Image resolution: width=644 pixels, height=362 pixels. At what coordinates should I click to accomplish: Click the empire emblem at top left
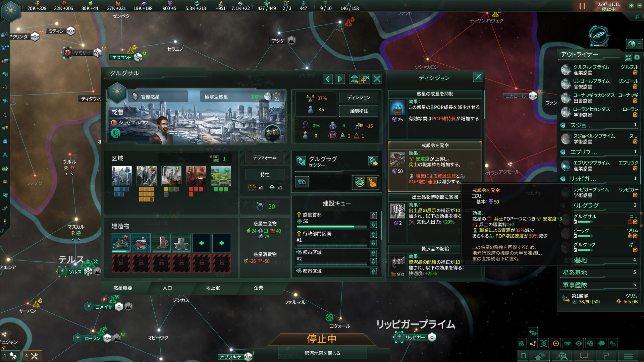click(x=11, y=11)
